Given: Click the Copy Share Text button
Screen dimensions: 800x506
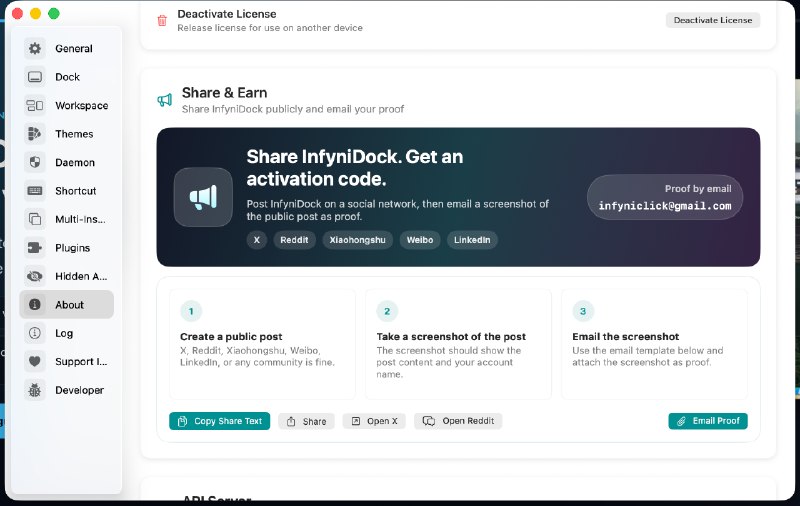Looking at the screenshot, I should point(219,421).
